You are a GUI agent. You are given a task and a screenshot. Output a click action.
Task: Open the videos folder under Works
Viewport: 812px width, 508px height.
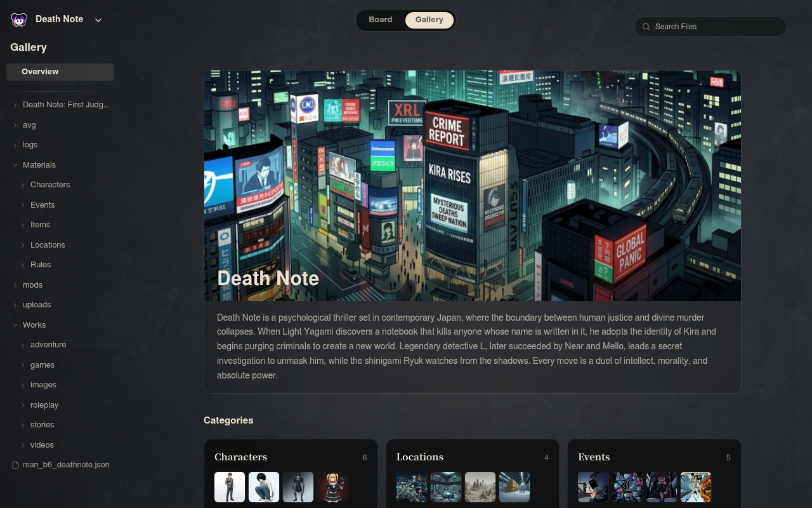point(42,445)
